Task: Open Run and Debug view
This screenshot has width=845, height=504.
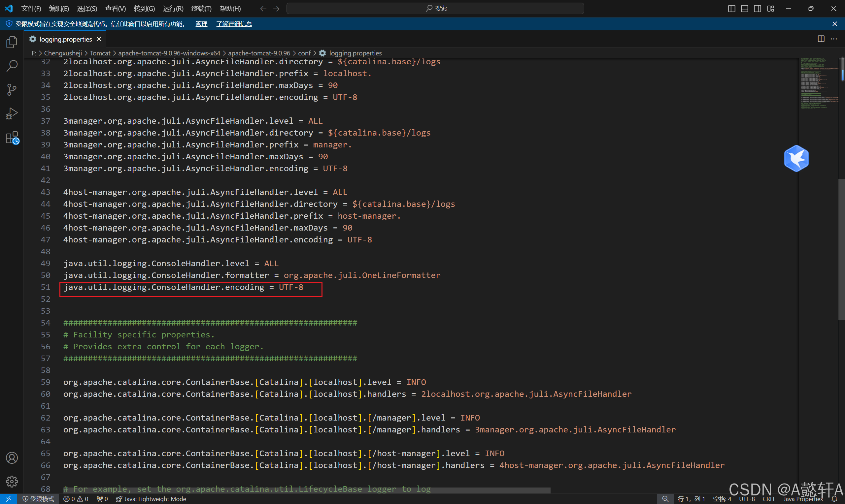Action: (x=12, y=113)
